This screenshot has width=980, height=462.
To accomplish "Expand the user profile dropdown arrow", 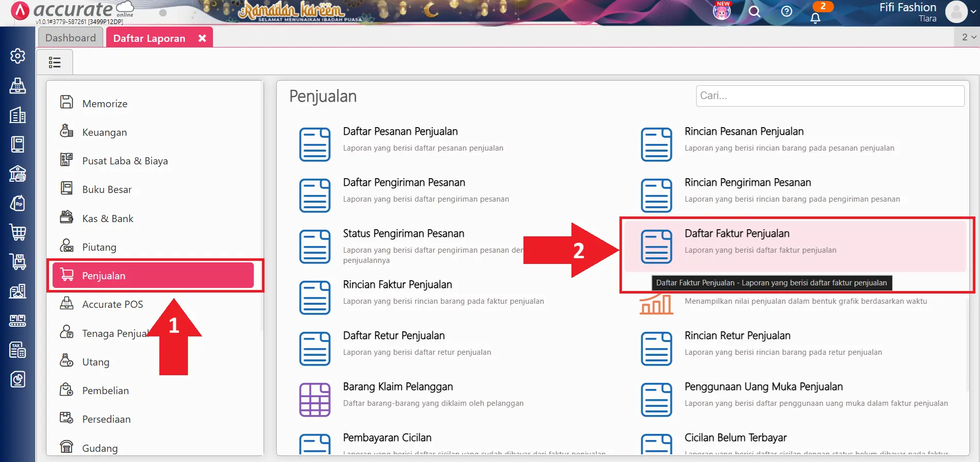I will point(973,11).
